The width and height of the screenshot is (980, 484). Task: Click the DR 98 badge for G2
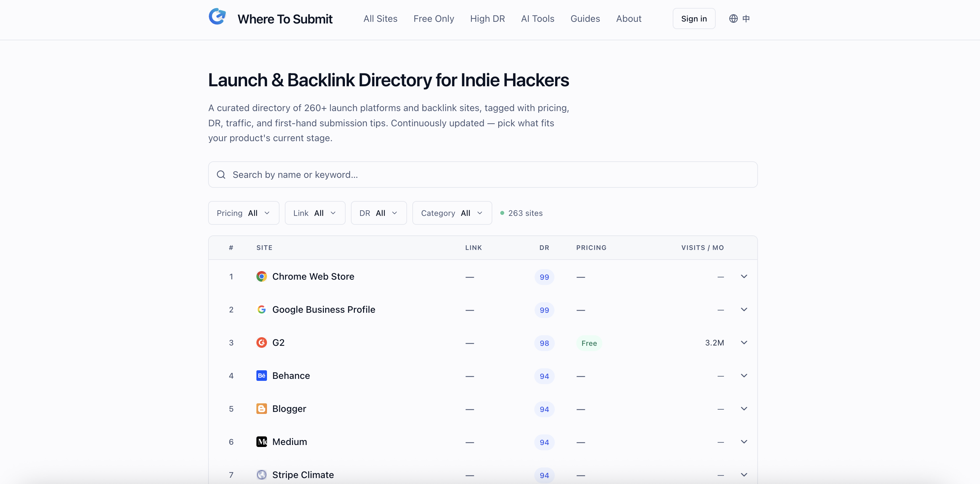pyautogui.click(x=545, y=343)
